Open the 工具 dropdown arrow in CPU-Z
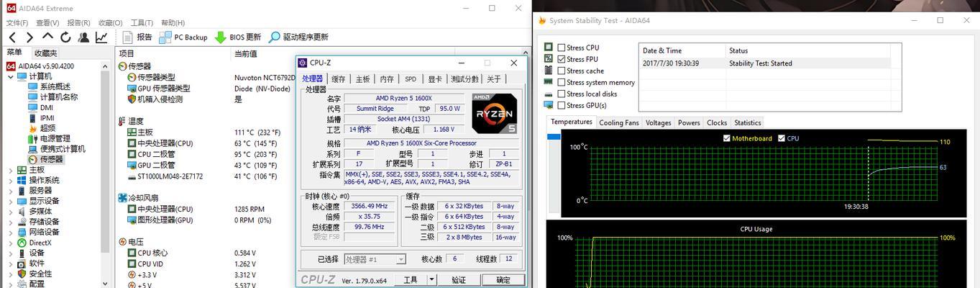 point(431,280)
